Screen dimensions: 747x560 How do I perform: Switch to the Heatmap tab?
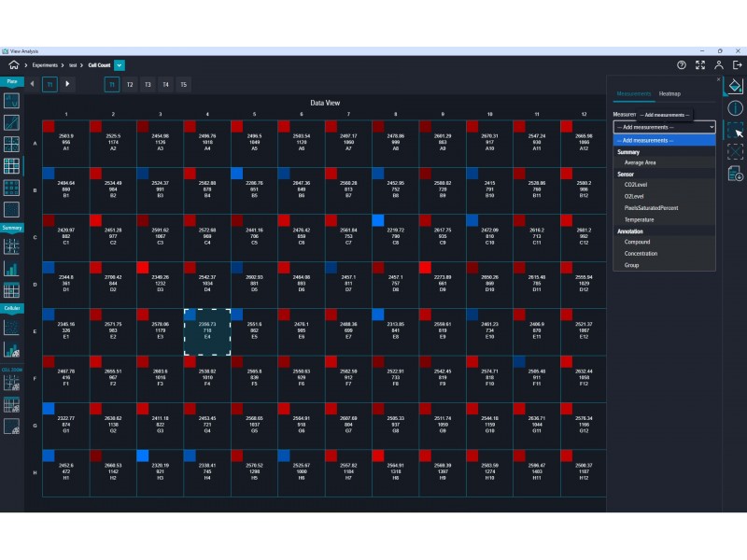click(x=669, y=94)
